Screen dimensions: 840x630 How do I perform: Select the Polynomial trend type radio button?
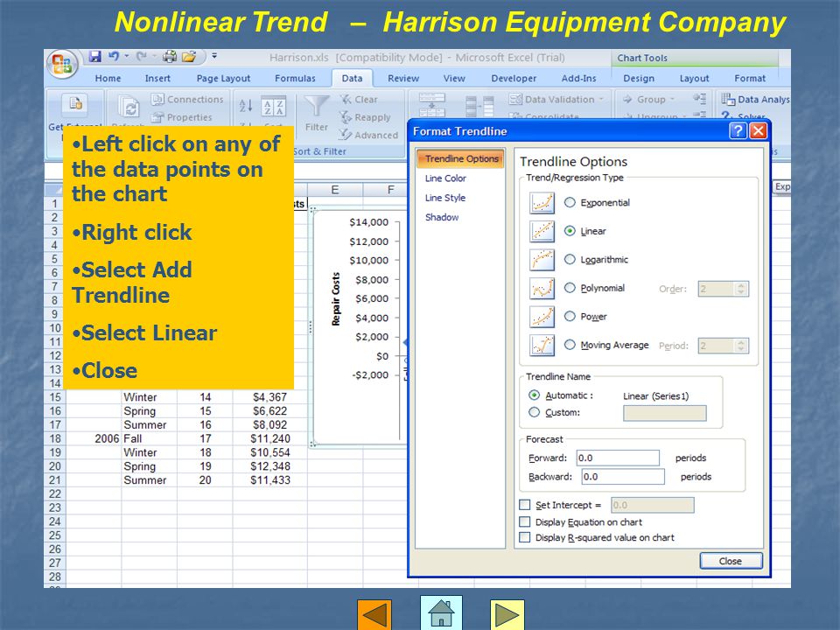570,288
